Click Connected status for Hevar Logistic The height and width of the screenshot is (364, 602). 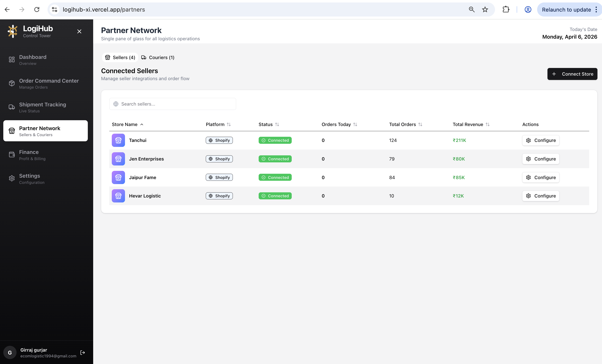click(x=275, y=196)
